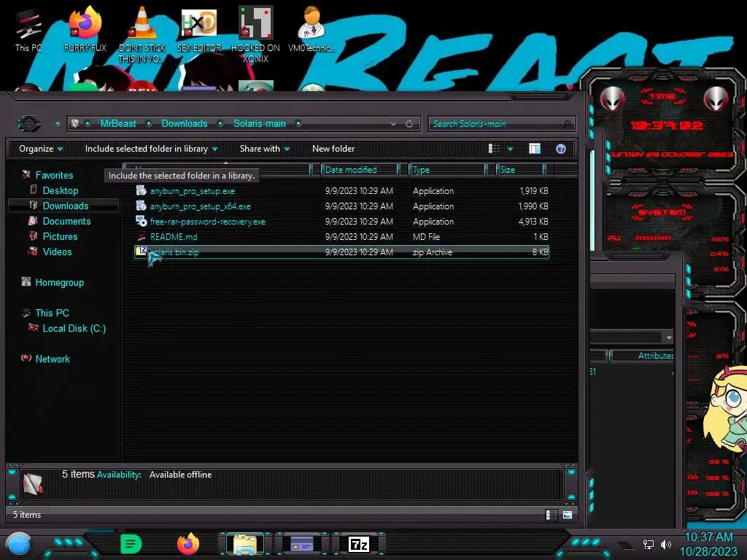Expand chevron after Solaris-main breadcrumb
The width and height of the screenshot is (747, 560).
[x=298, y=123]
